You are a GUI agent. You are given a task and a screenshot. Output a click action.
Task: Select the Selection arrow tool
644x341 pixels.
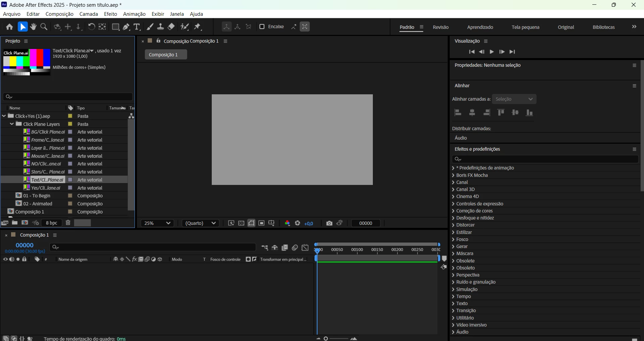click(x=22, y=27)
